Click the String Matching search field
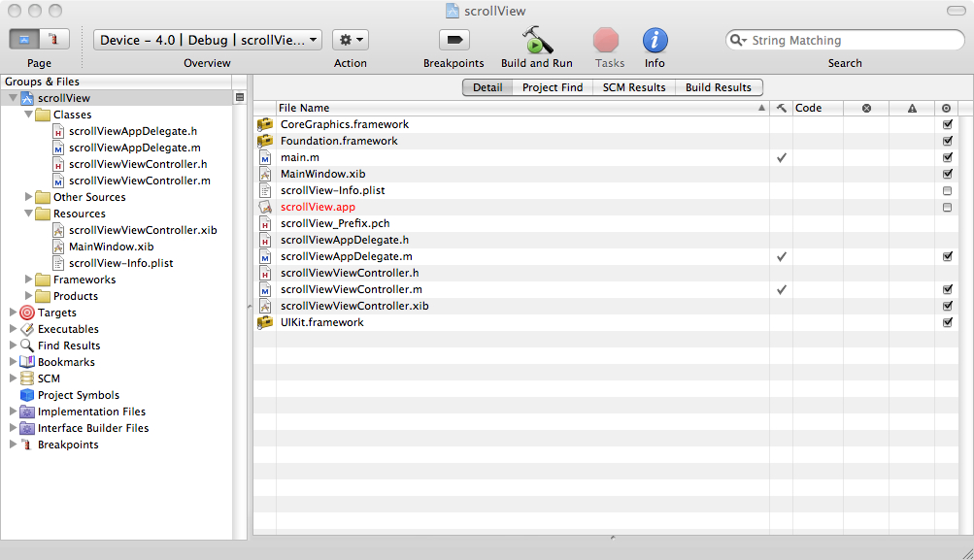The width and height of the screenshot is (974, 560). click(x=850, y=41)
